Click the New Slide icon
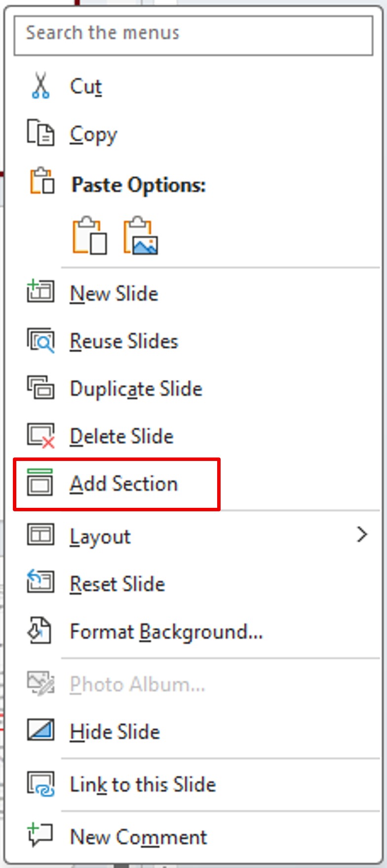Screen dimensions: 387x868 click(x=40, y=292)
